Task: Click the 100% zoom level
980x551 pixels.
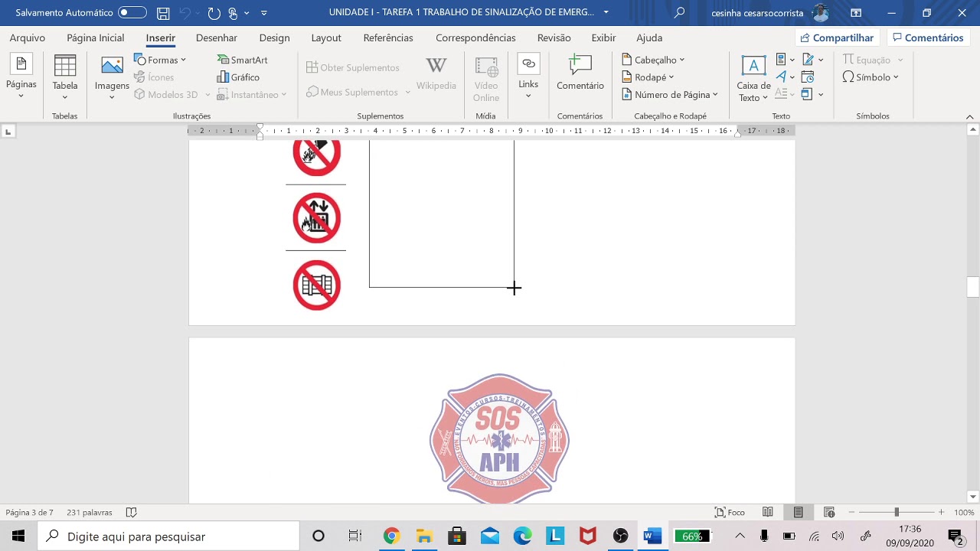Action: tap(964, 513)
